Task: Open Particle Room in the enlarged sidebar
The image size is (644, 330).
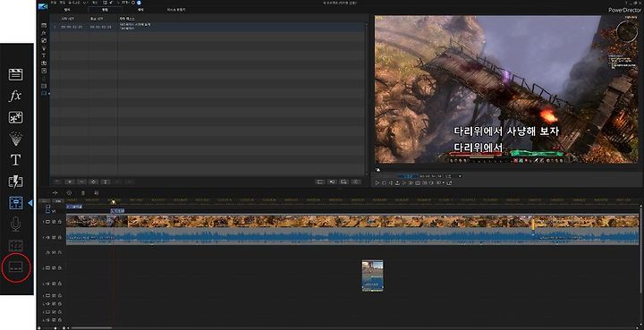Action: (x=15, y=139)
